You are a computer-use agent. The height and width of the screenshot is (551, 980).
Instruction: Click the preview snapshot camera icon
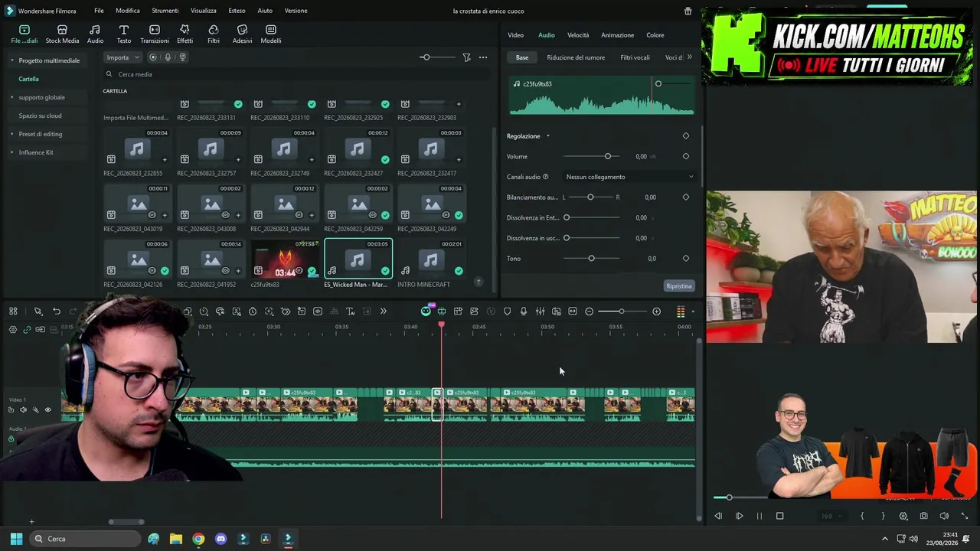point(923,516)
